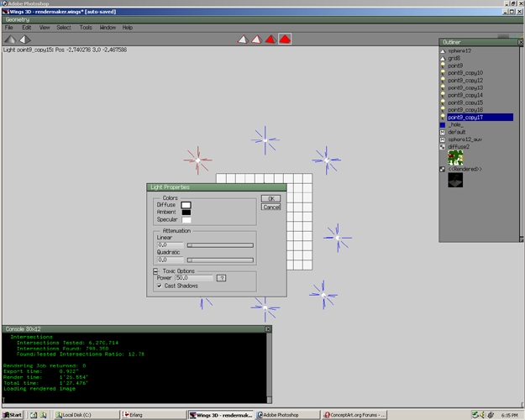Collapse the Toxic Options section
The image size is (525, 420).
(155, 271)
